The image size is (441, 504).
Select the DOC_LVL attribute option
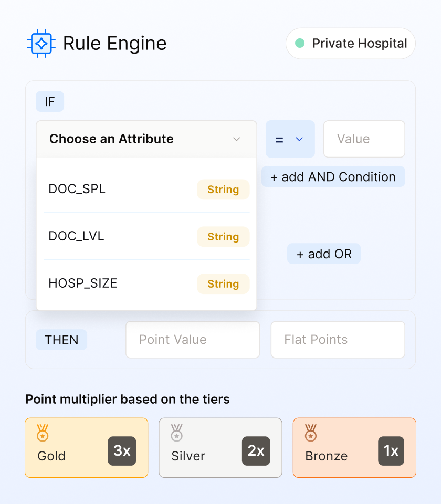pos(146,237)
